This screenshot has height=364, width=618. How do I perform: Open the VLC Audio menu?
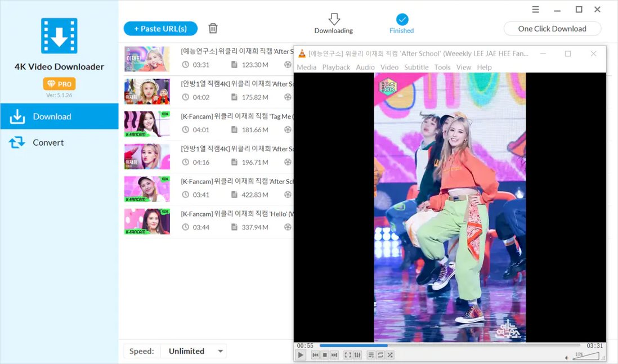pos(365,68)
